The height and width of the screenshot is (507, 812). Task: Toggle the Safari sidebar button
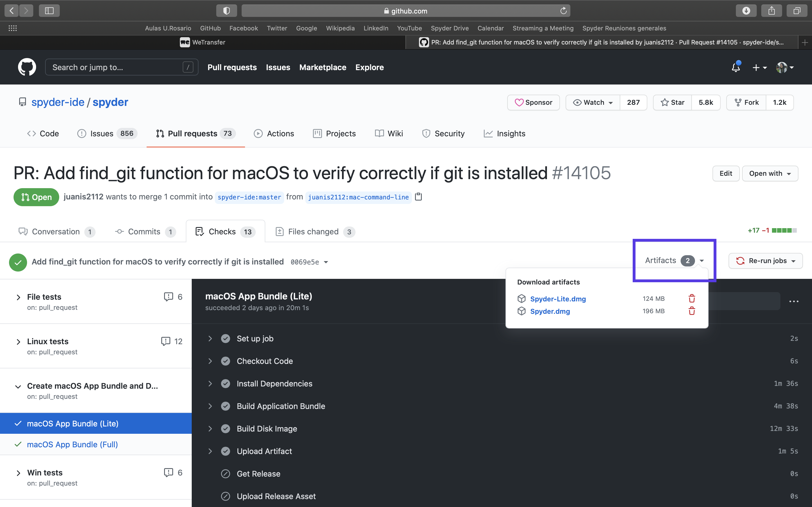[x=49, y=11]
